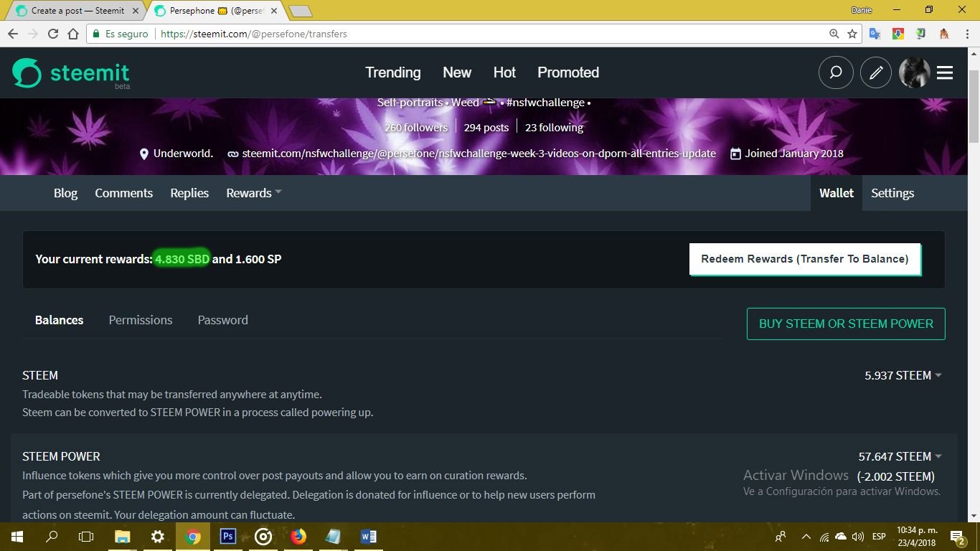The image size is (980, 551).
Task: Select the Password tab
Action: click(x=223, y=320)
